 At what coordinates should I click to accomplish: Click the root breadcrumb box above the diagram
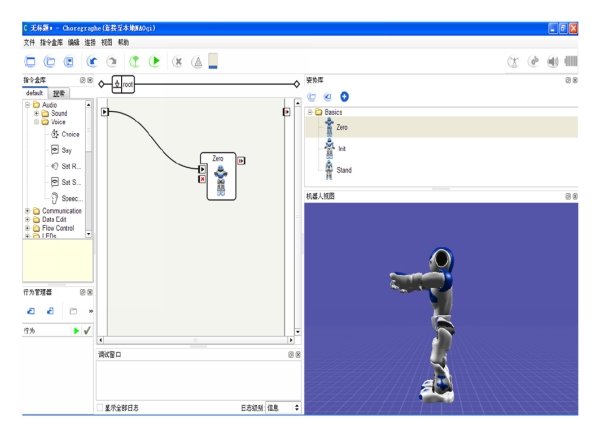(x=124, y=84)
